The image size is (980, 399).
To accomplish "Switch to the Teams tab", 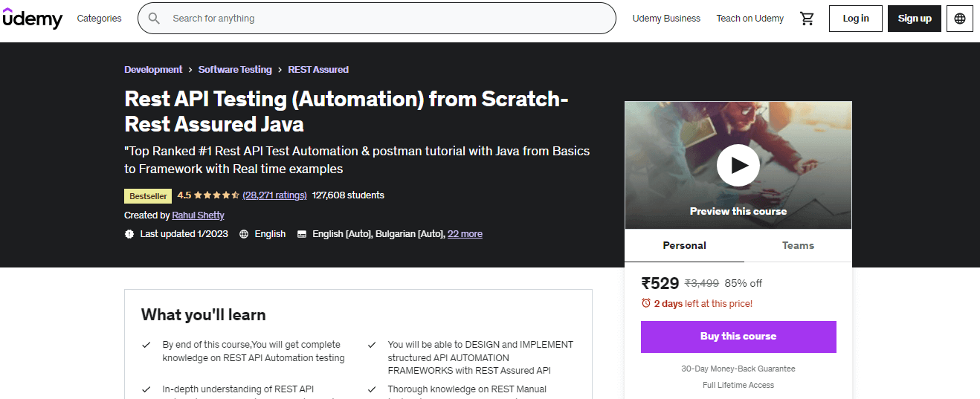I will [798, 245].
